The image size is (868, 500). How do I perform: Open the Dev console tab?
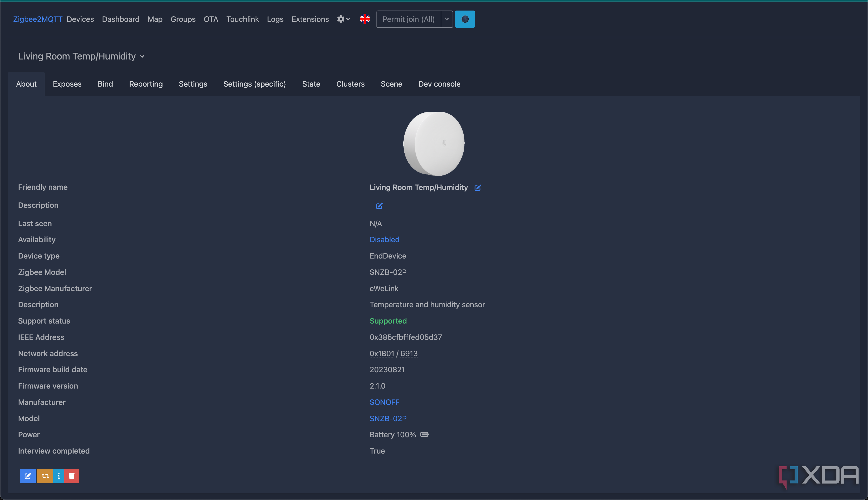click(440, 84)
